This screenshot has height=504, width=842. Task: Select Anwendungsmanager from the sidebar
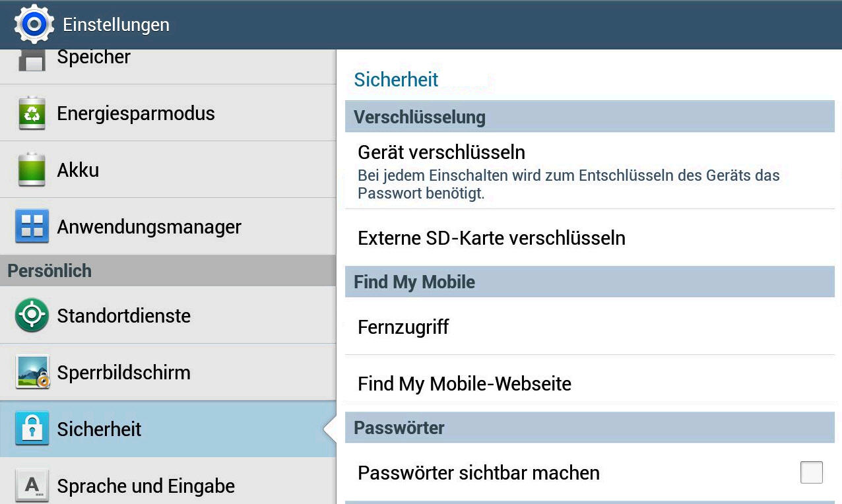[x=149, y=227]
